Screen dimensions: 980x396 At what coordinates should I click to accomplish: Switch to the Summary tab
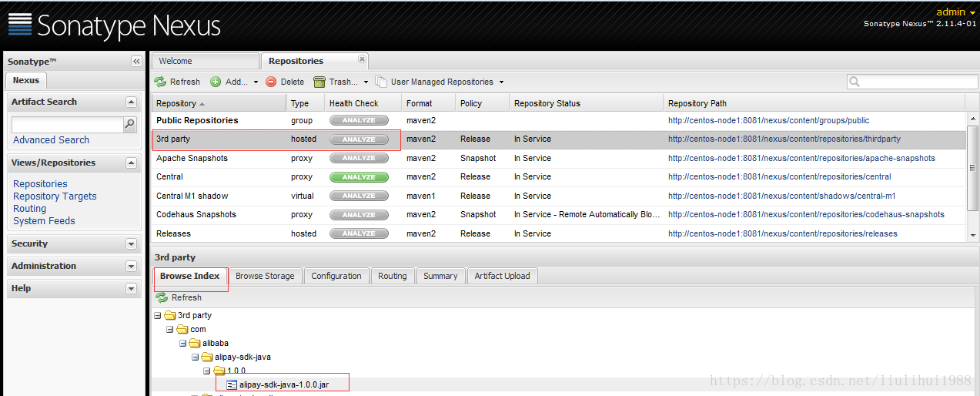[440, 276]
